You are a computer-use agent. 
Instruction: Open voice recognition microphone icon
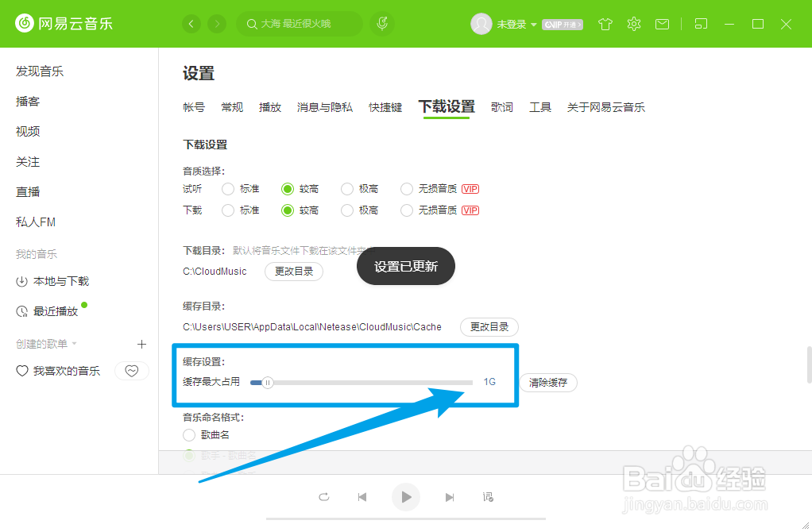382,24
